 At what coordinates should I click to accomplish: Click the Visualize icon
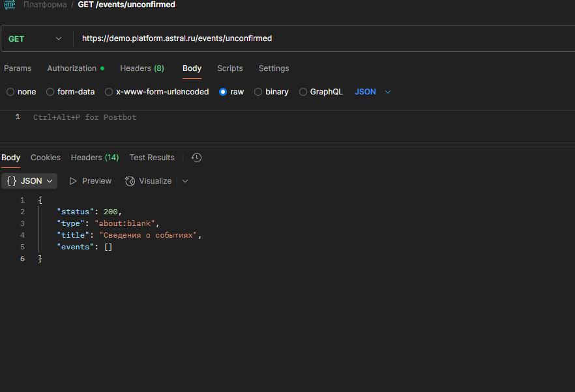(130, 181)
